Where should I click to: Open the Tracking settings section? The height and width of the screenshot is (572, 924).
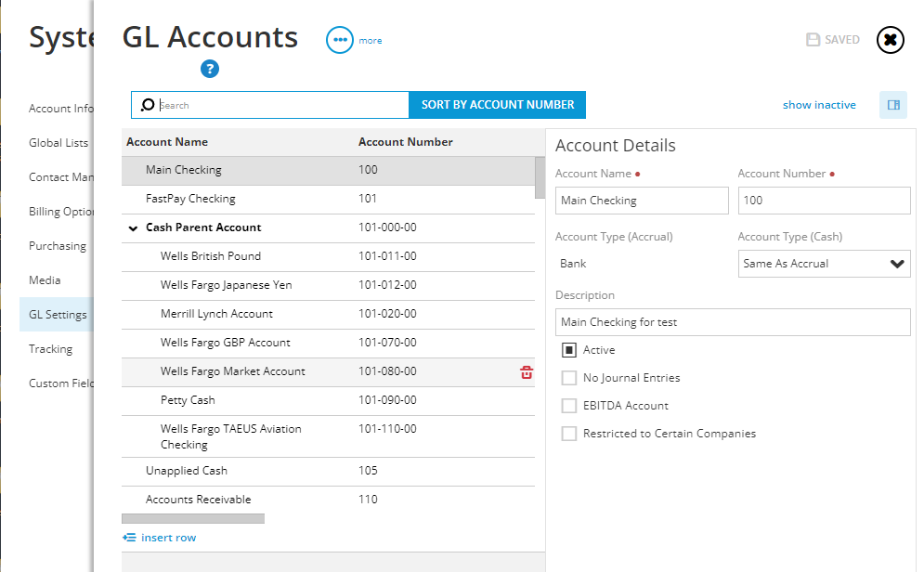(x=50, y=348)
